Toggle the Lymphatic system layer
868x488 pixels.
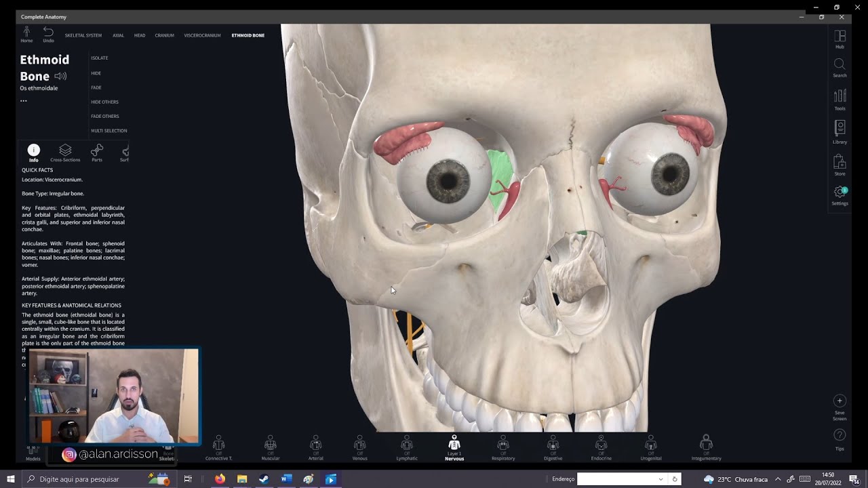pyautogui.click(x=407, y=448)
